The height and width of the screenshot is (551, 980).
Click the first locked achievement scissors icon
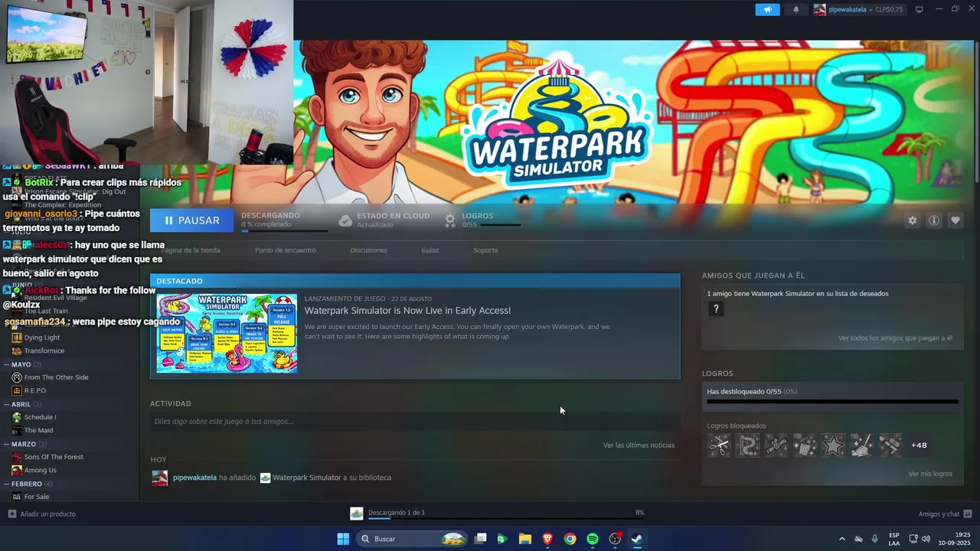[719, 445]
